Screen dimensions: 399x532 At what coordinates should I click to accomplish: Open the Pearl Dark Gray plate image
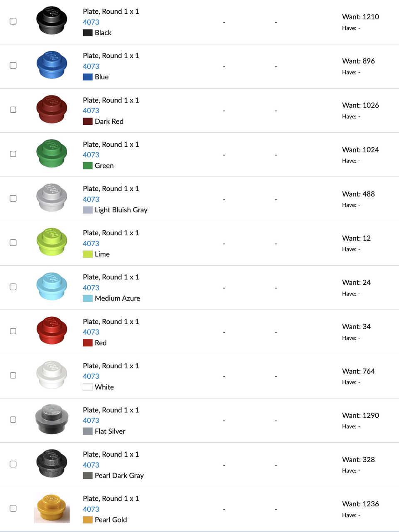pyautogui.click(x=52, y=464)
